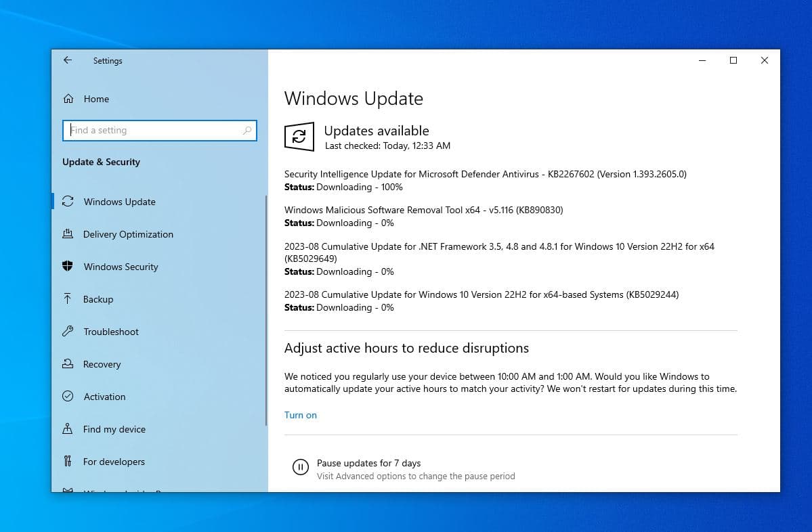The height and width of the screenshot is (532, 812).
Task: Click the For developers tools icon
Action: coord(67,461)
